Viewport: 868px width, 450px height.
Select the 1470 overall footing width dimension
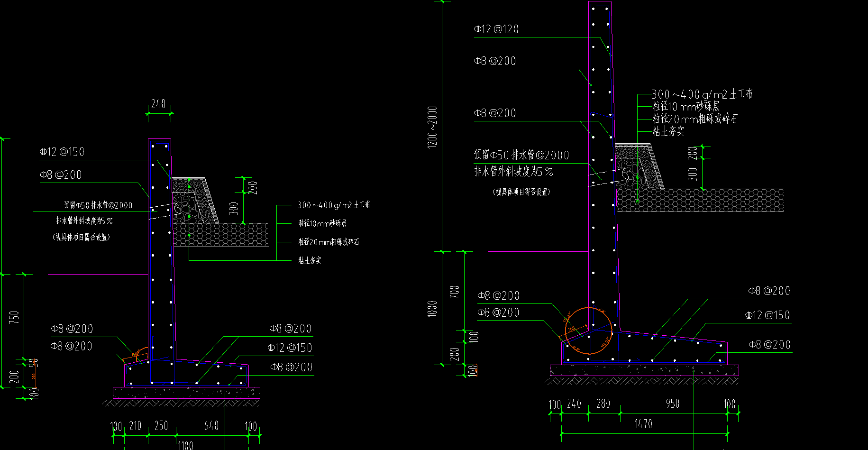pos(643,424)
